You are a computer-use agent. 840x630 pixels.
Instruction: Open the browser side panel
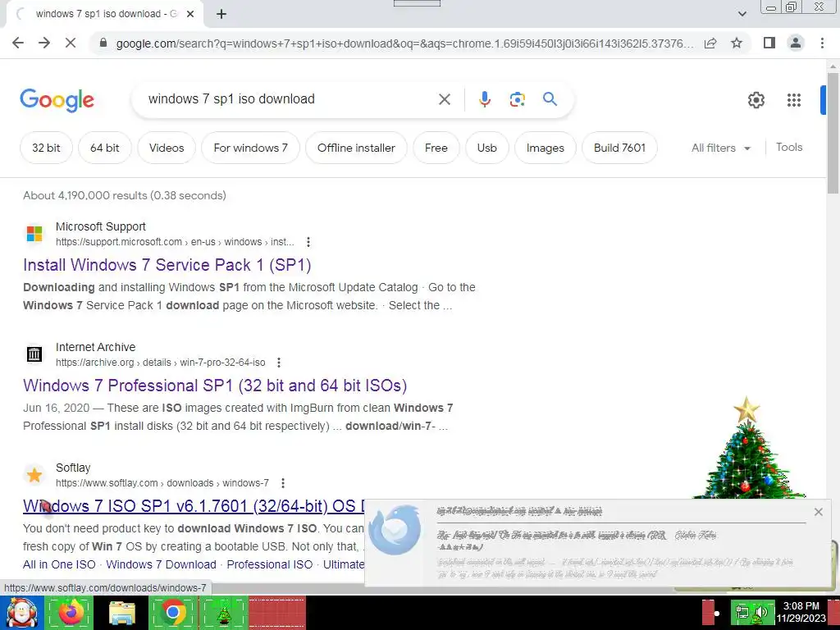point(769,43)
